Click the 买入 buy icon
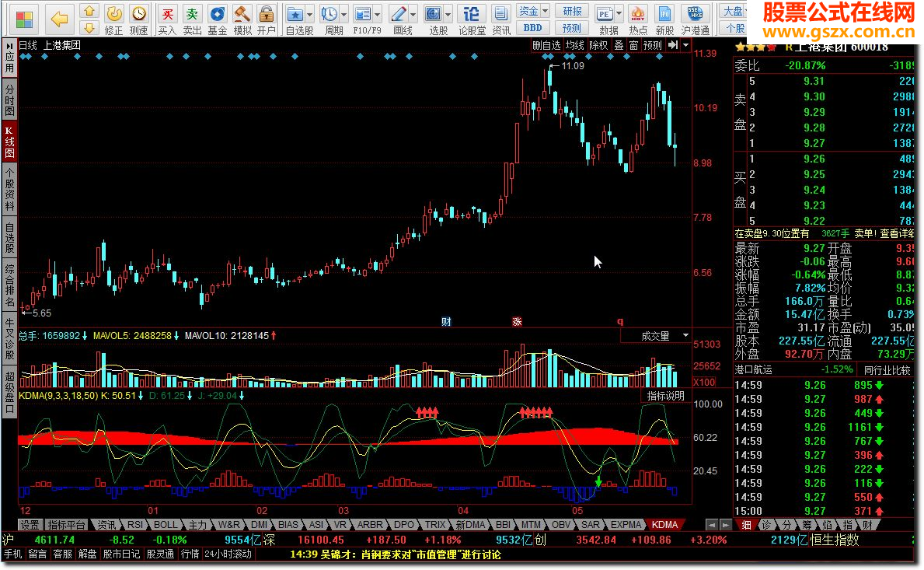924x570 pixels. (x=167, y=19)
